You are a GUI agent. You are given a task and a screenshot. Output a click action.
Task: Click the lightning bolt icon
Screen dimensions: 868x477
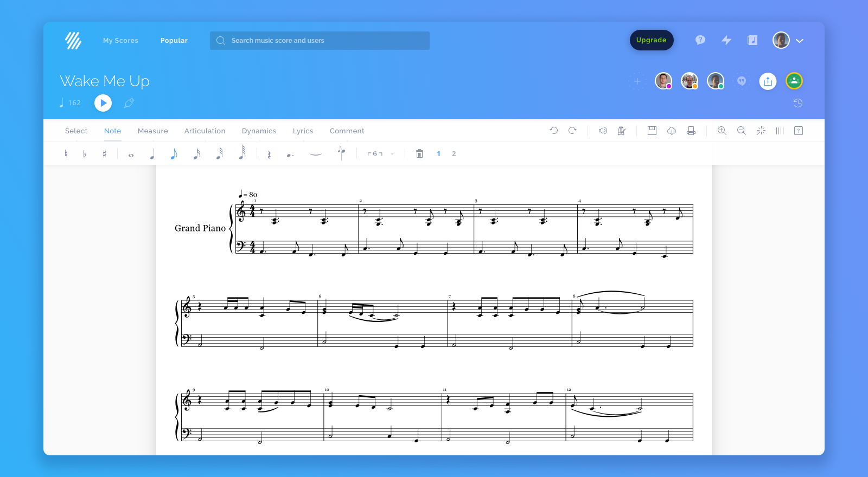(726, 40)
